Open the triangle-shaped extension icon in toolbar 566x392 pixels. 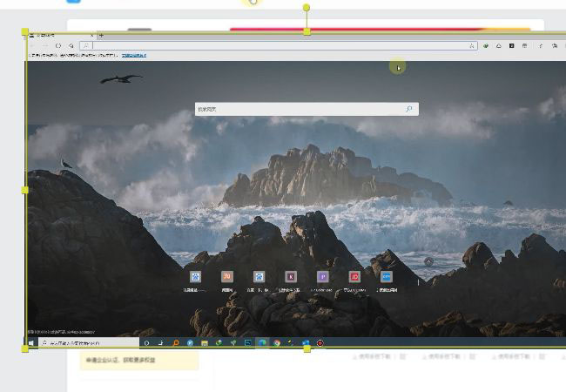(498, 46)
